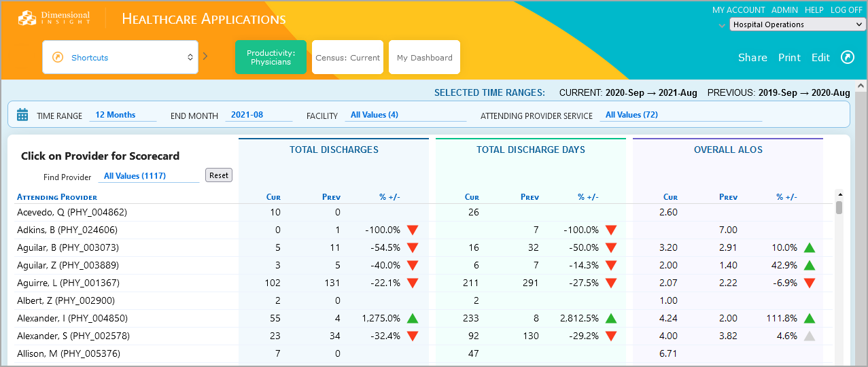Click green up arrow in Aguilar, B ALOS
Screen dimensions: 868x367
click(809, 248)
